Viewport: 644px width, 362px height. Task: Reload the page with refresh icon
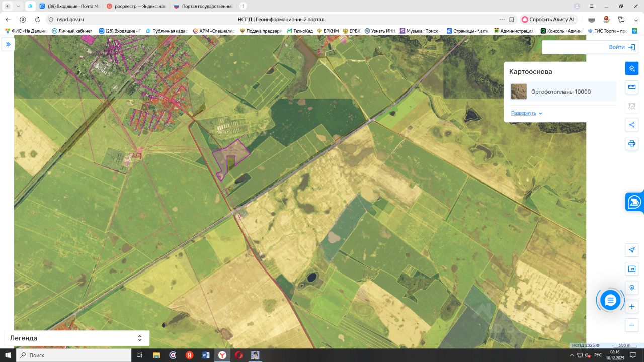point(37,19)
